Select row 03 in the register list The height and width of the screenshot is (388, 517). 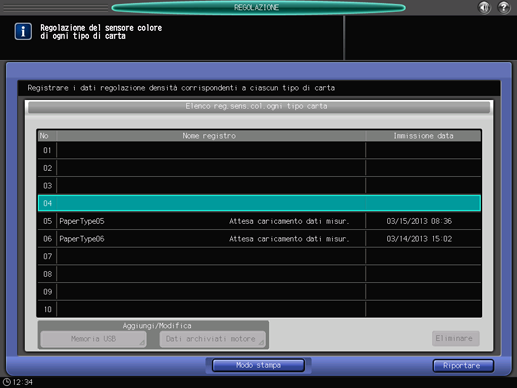click(x=259, y=186)
